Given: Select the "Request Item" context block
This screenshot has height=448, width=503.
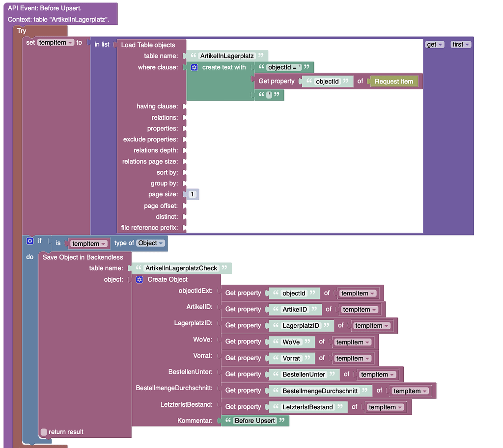Looking at the screenshot, I should click(394, 81).
